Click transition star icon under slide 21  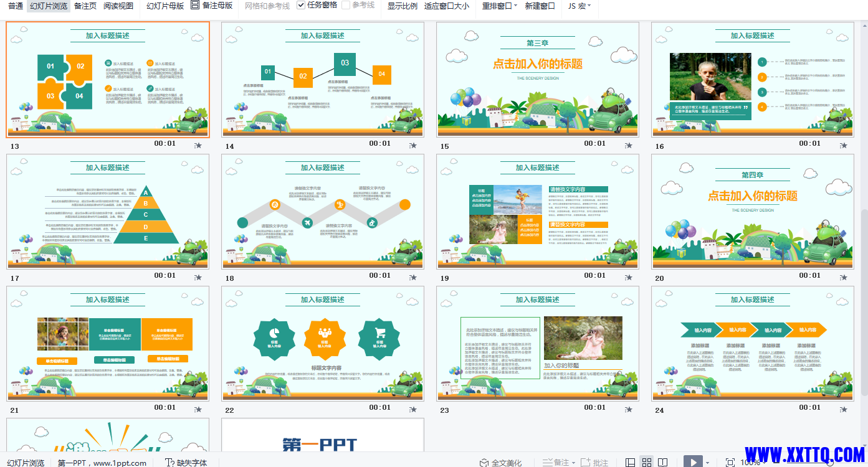pos(198,410)
